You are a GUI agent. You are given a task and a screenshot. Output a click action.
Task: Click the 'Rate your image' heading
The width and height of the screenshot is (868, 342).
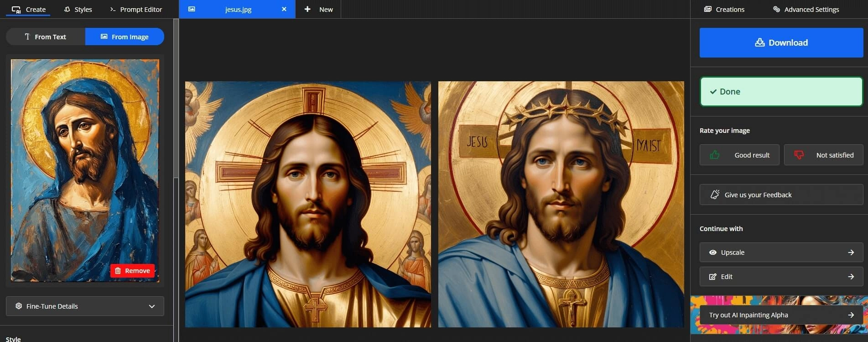pyautogui.click(x=724, y=130)
